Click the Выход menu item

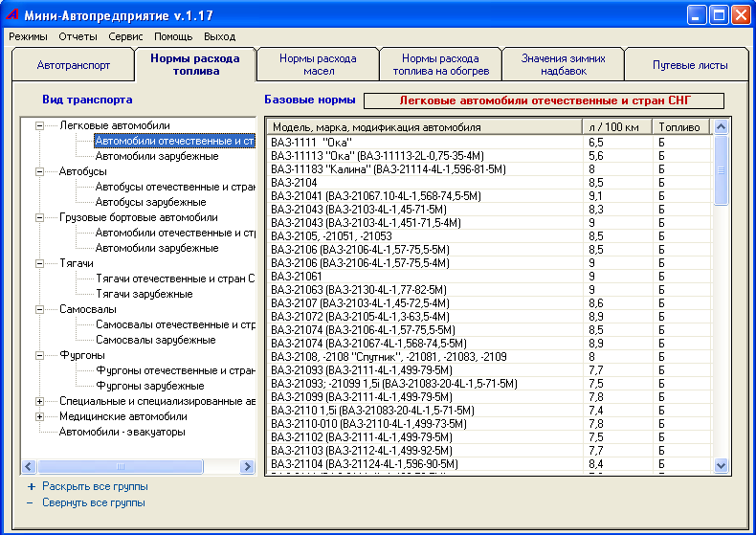[x=219, y=36]
